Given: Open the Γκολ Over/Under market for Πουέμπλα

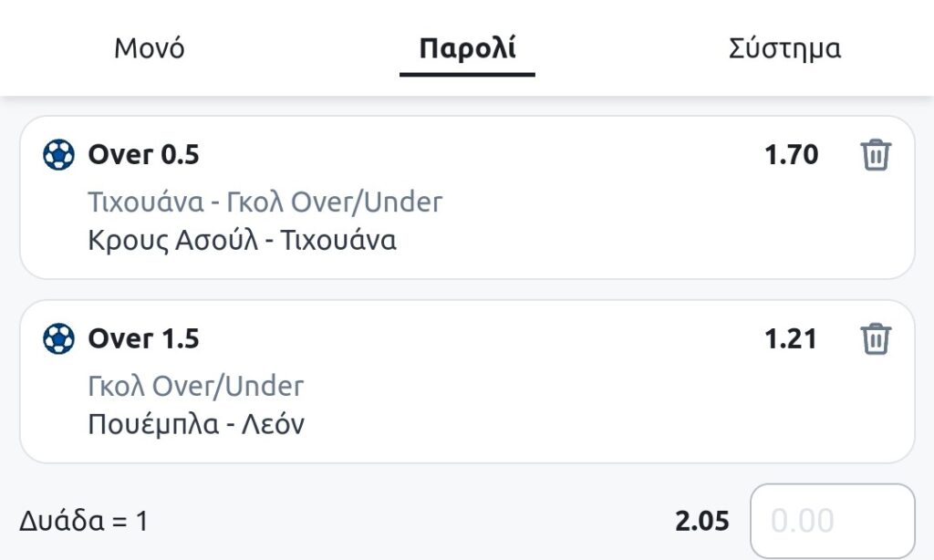Looking at the screenshot, I should pos(195,386).
